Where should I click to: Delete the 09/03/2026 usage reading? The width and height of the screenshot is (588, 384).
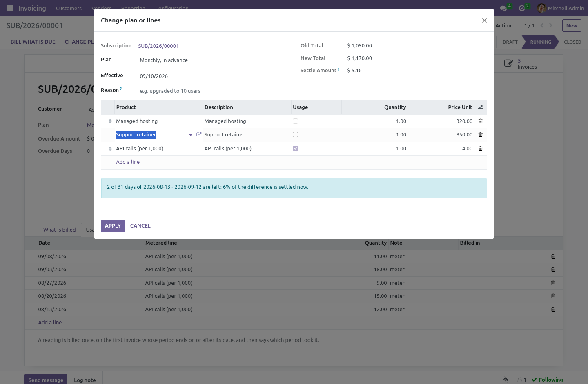(x=553, y=270)
